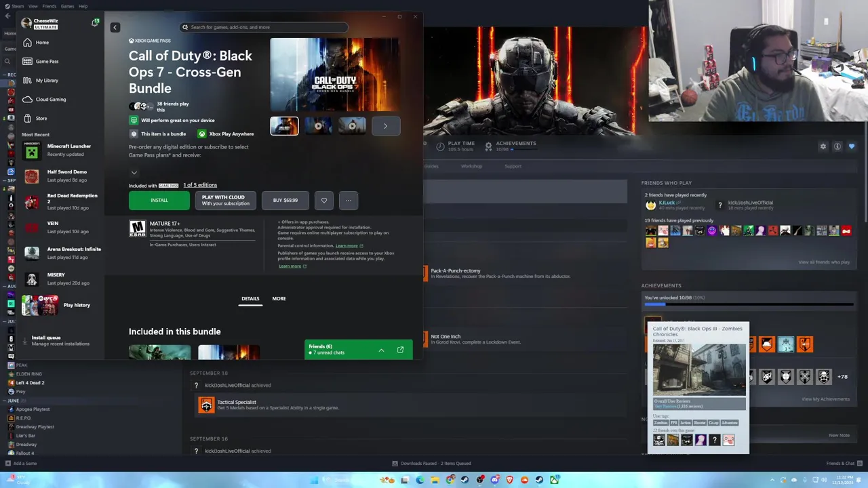Expand the Friends chat panel chevron
The image size is (868, 488).
click(381, 350)
